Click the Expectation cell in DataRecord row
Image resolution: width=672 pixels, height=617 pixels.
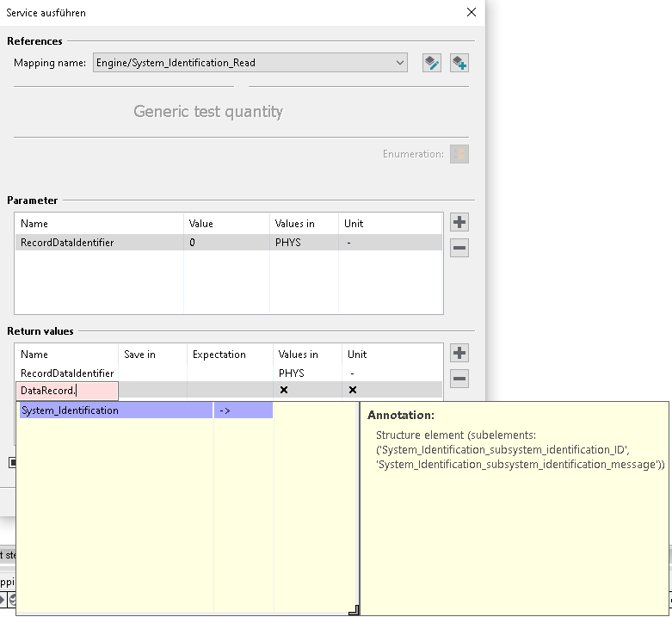click(230, 390)
